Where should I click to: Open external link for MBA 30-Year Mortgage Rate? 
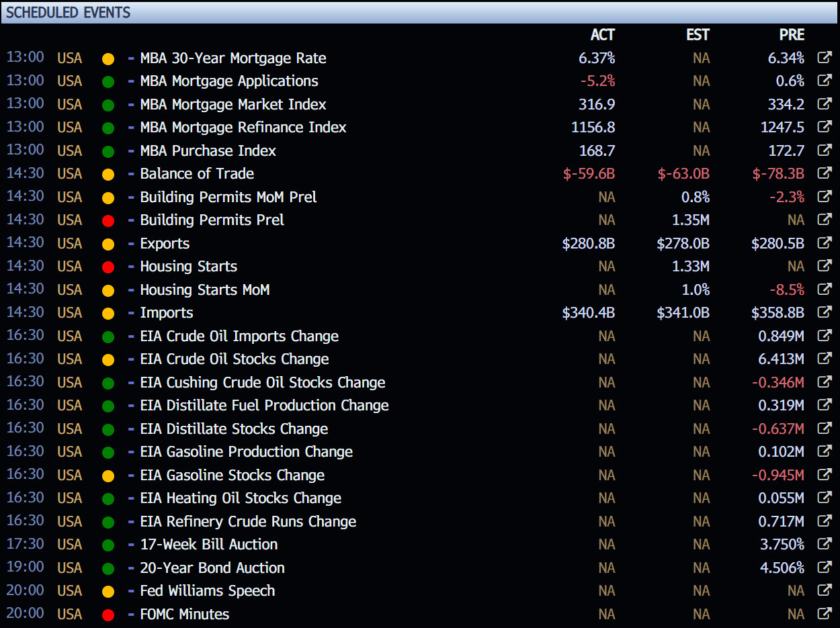pyautogui.click(x=824, y=58)
